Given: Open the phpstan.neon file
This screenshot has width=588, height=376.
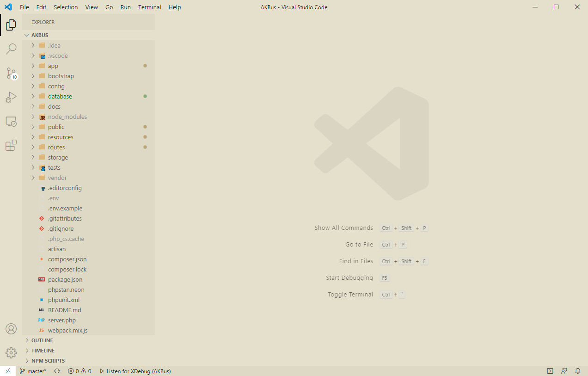Looking at the screenshot, I should (x=89, y=290).
